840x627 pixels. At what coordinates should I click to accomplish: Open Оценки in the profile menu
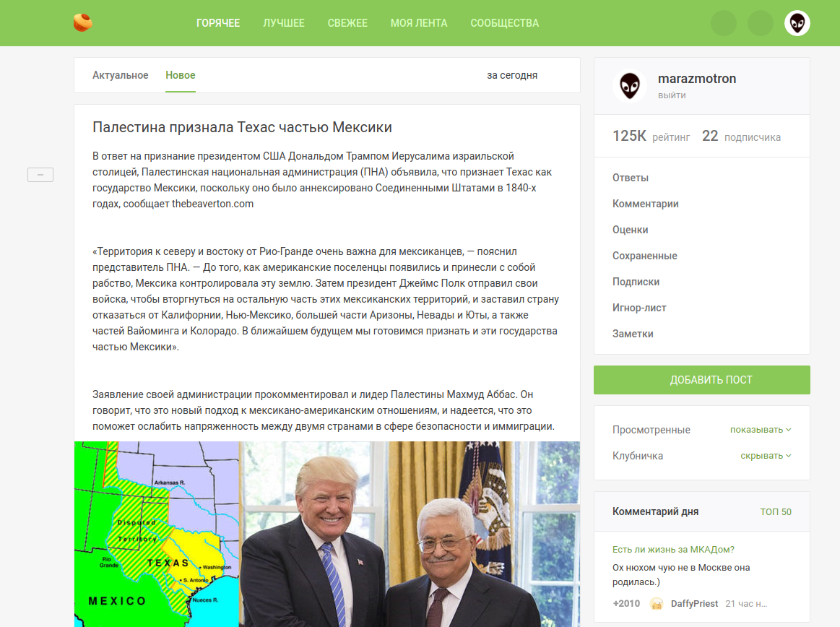(x=631, y=230)
